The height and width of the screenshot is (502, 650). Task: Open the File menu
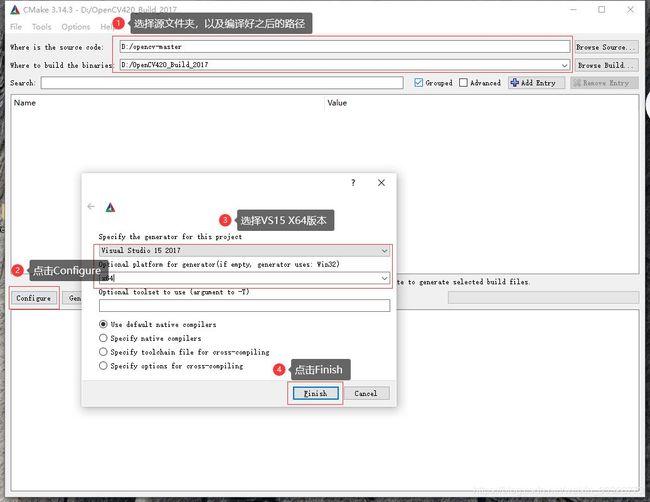point(16,27)
